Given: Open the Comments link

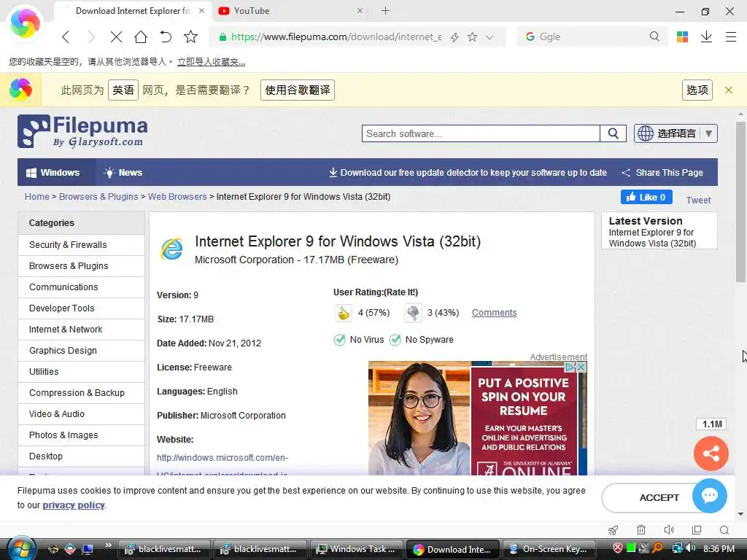Looking at the screenshot, I should tap(494, 313).
